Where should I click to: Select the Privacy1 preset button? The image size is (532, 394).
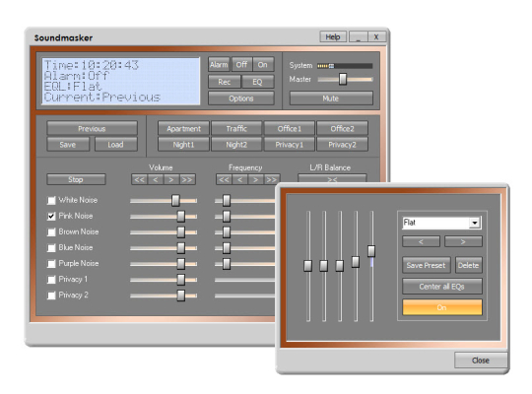click(290, 145)
